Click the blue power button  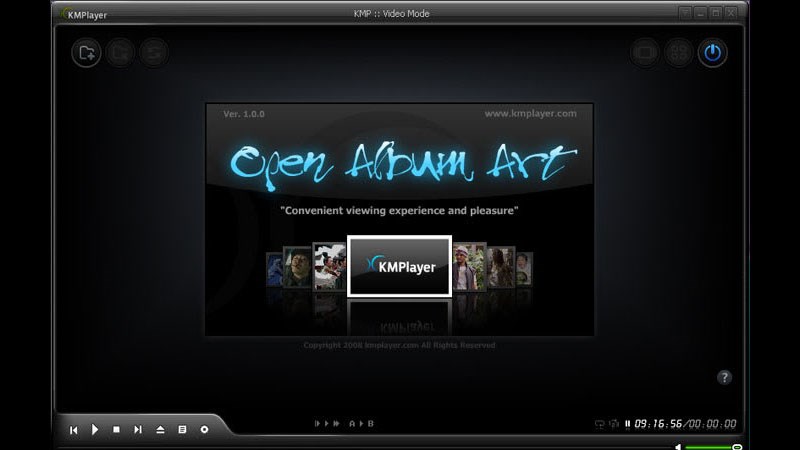tap(712, 53)
